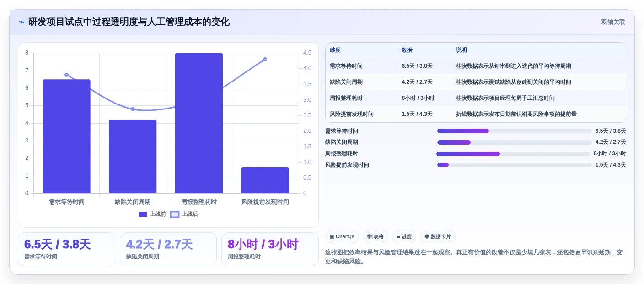Click the x-axis label 周报整理耗时
This screenshot has height=284, width=644.
pos(199,202)
